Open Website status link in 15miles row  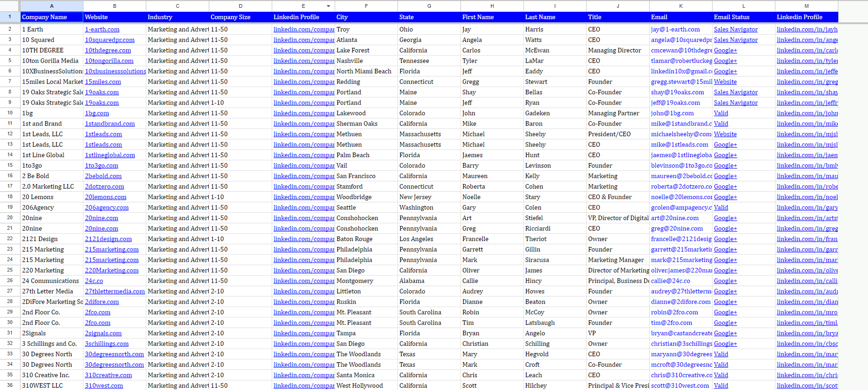coord(725,82)
